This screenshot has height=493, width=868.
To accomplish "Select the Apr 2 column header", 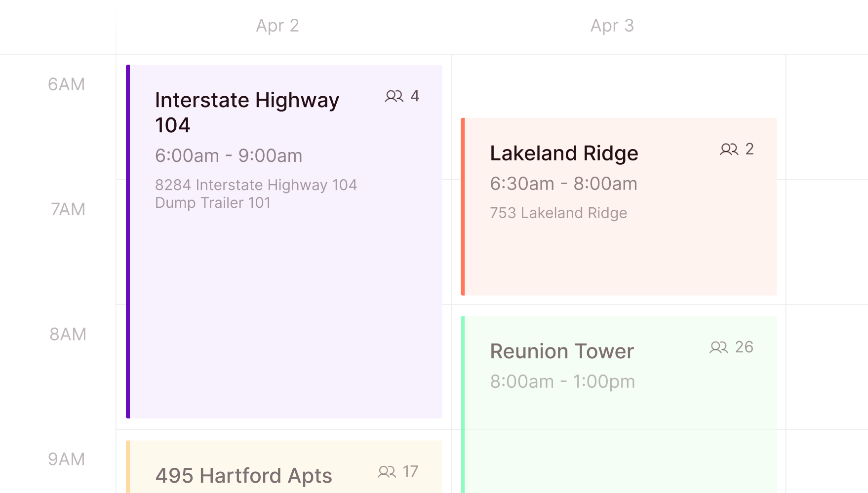I will point(277,26).
